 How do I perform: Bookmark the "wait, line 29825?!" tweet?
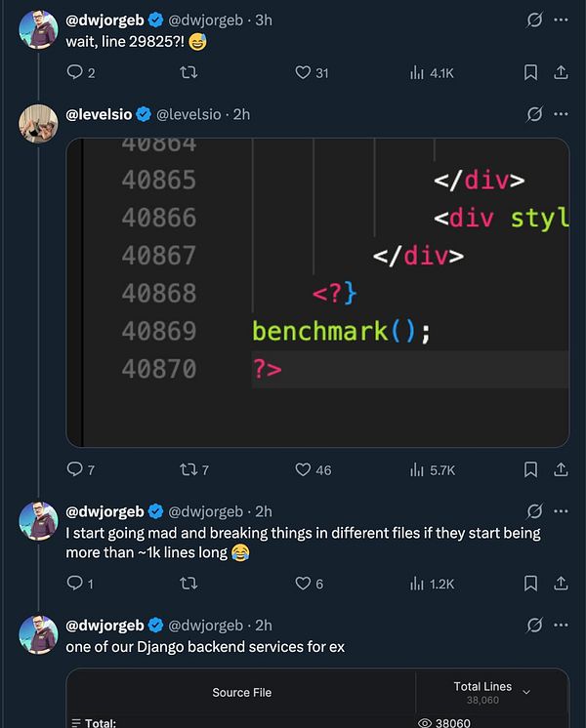(x=530, y=72)
